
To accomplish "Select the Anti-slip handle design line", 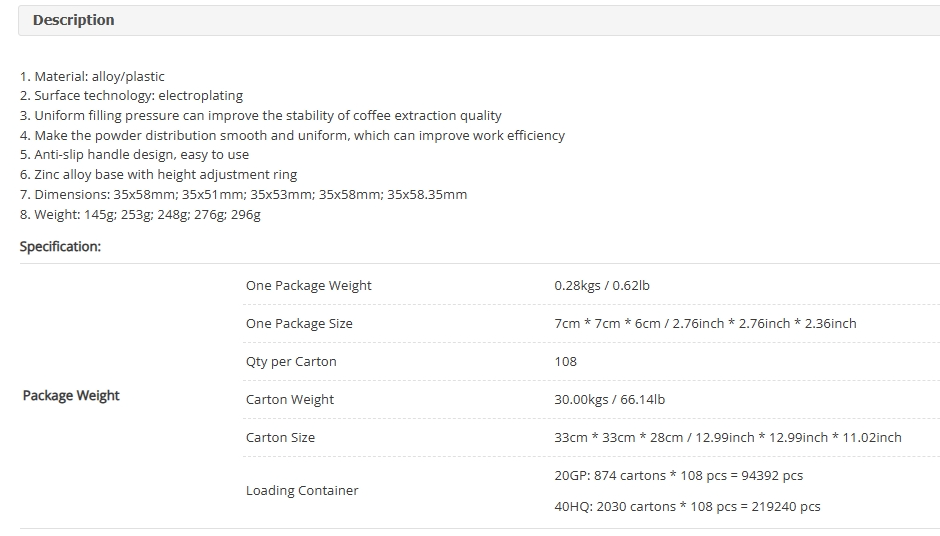I will click(134, 154).
